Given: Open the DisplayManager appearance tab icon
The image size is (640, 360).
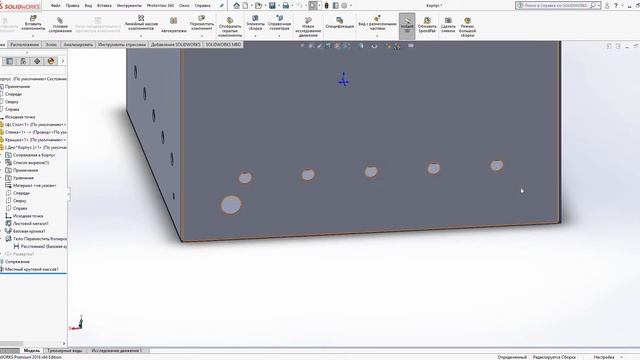Looking at the screenshot, I should pos(51,61).
